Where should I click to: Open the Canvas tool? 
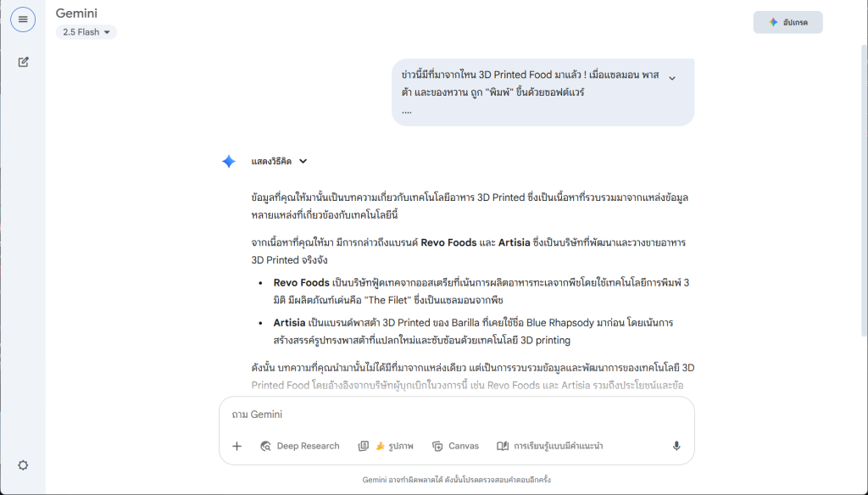pyautogui.click(x=455, y=446)
